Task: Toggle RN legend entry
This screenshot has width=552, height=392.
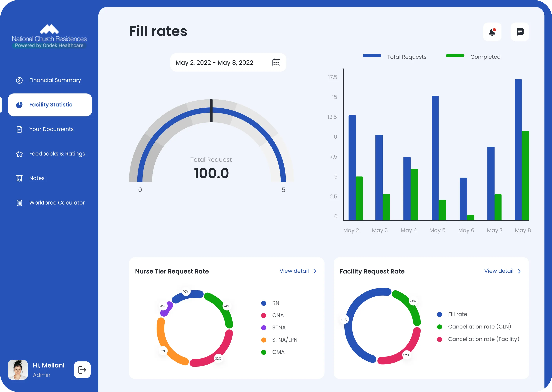Action: (x=270, y=303)
